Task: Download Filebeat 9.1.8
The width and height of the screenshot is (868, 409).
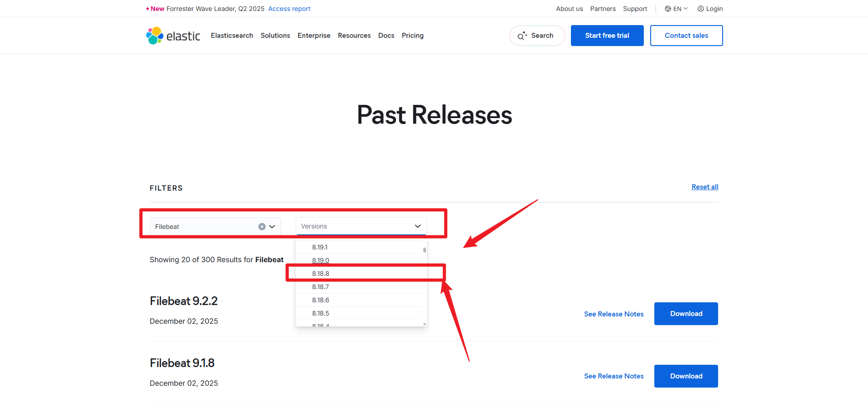Action: click(686, 376)
